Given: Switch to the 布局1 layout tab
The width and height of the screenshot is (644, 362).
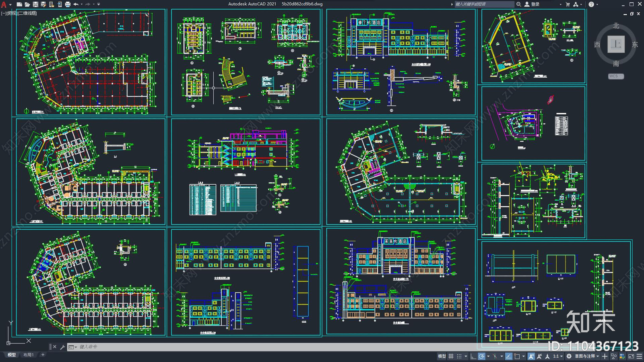Looking at the screenshot, I should [x=28, y=355].
